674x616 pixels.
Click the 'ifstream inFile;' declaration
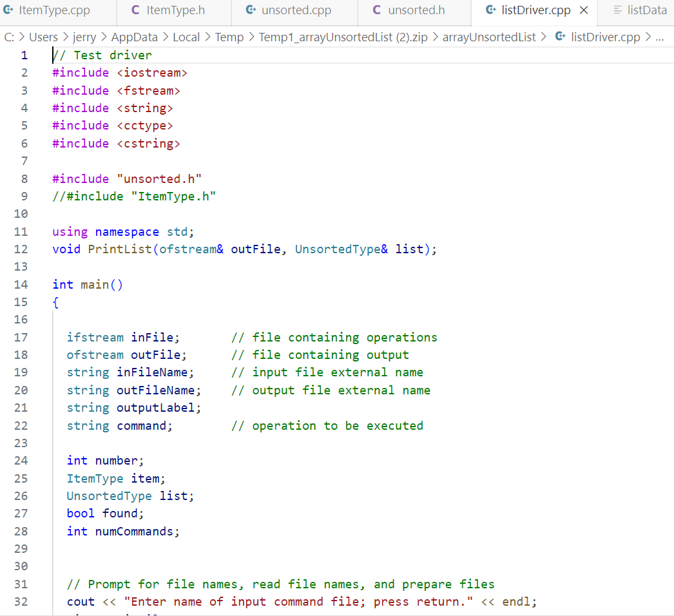(123, 338)
